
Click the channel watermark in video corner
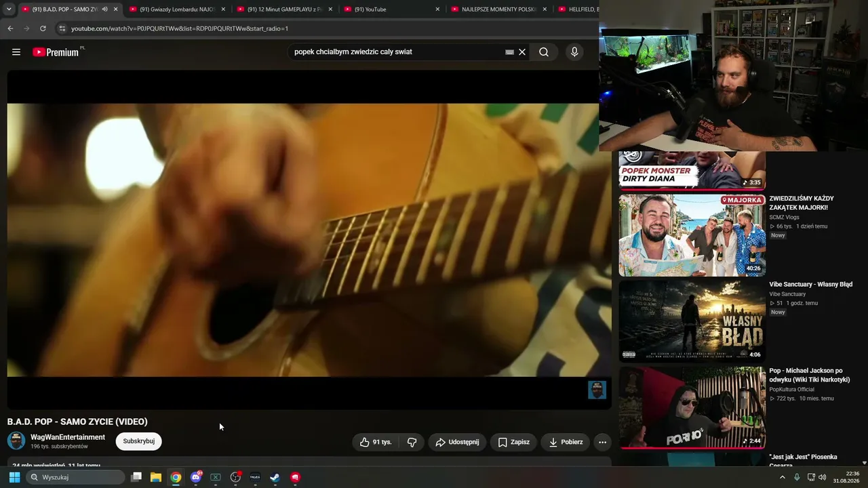[597, 390]
